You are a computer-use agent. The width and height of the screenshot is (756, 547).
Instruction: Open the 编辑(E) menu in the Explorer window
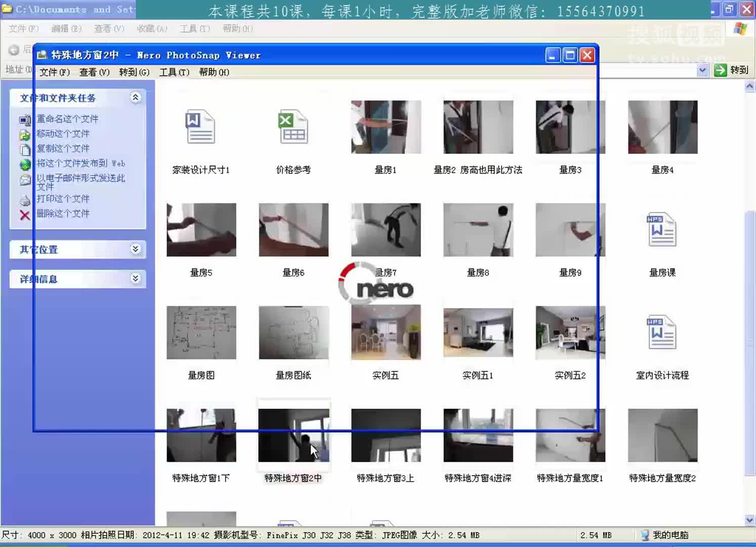(66, 29)
